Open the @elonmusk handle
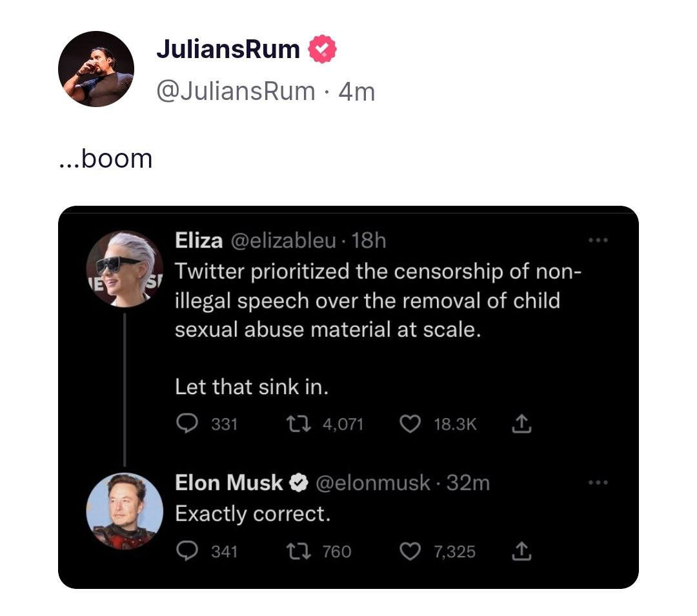Image resolution: width=697 pixels, height=616 pixels. [372, 482]
